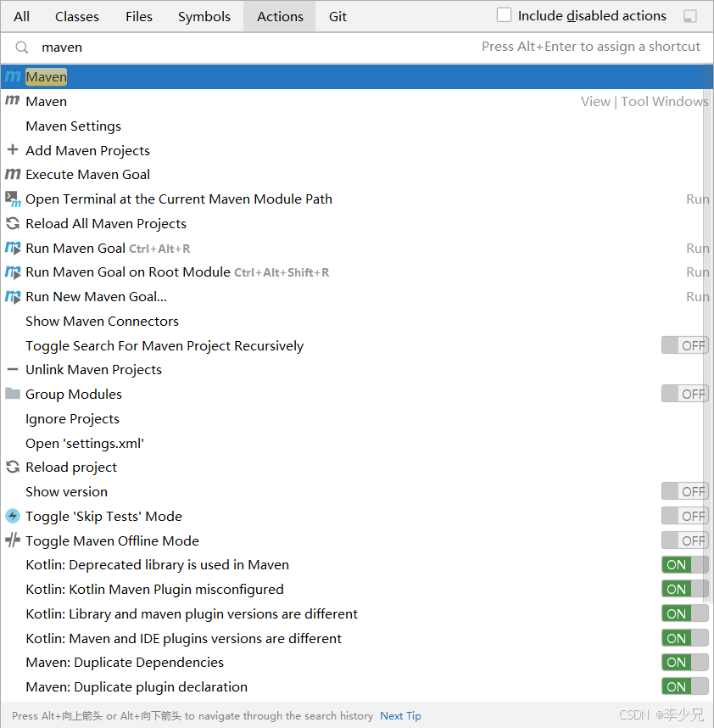Click the Execute Maven Goal m icon

point(13,174)
